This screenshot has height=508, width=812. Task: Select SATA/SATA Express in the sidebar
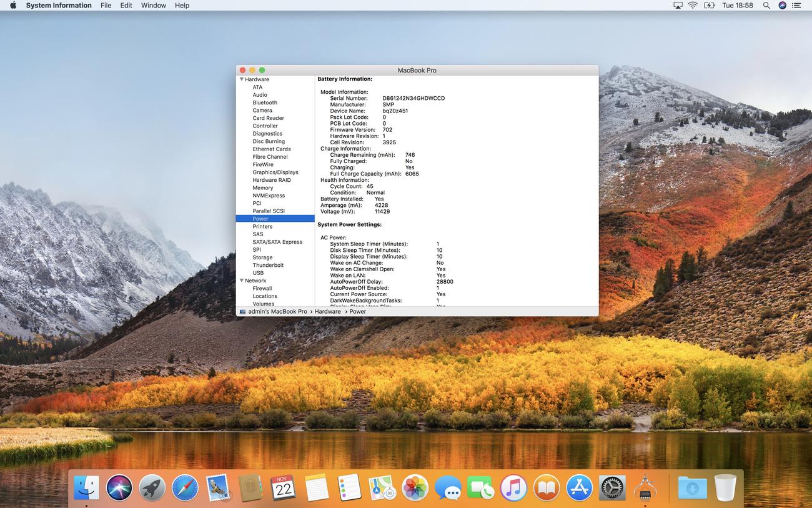click(277, 242)
